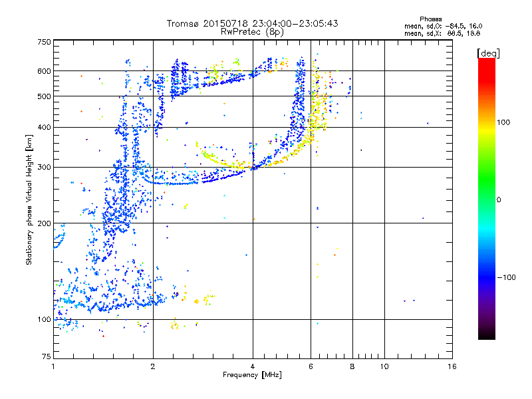Click the y-axis "750" tick label

point(44,42)
